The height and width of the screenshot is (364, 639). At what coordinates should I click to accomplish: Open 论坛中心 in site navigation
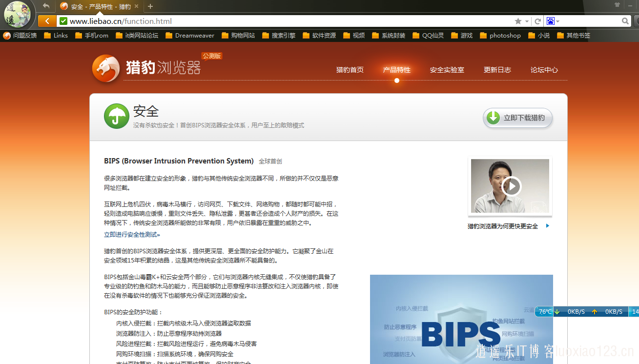544,70
